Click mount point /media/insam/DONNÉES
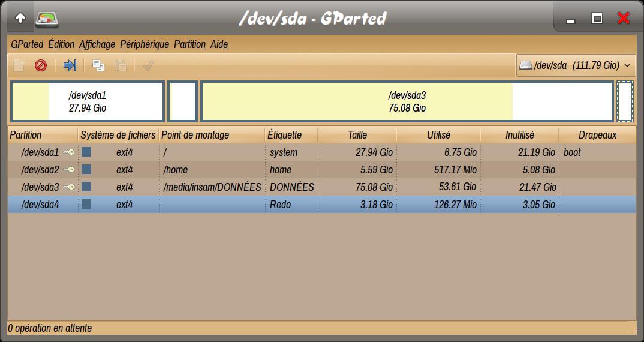The image size is (644, 342). click(212, 187)
